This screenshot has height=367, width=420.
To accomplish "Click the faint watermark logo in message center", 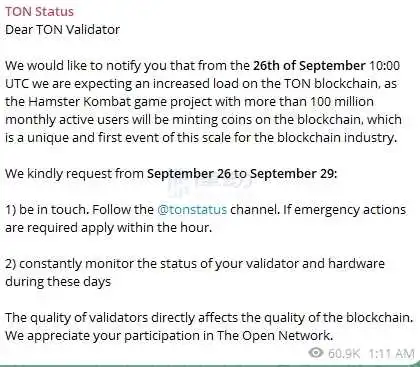I will [x=210, y=185].
